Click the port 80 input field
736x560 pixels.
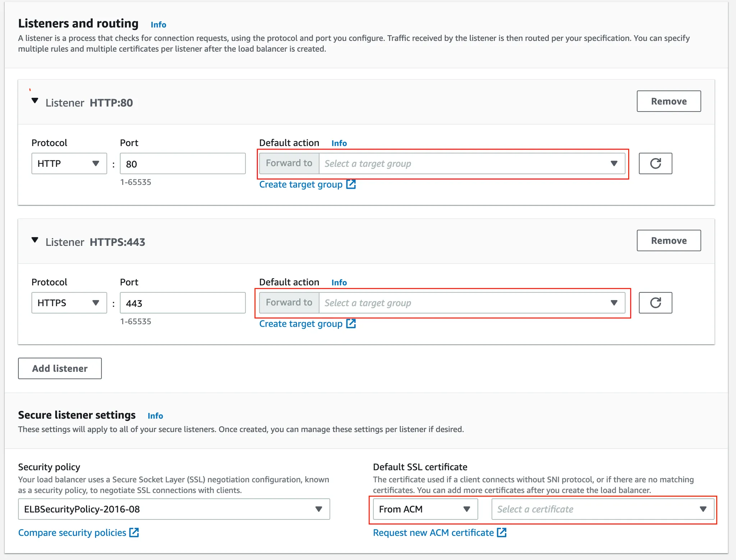(x=183, y=164)
